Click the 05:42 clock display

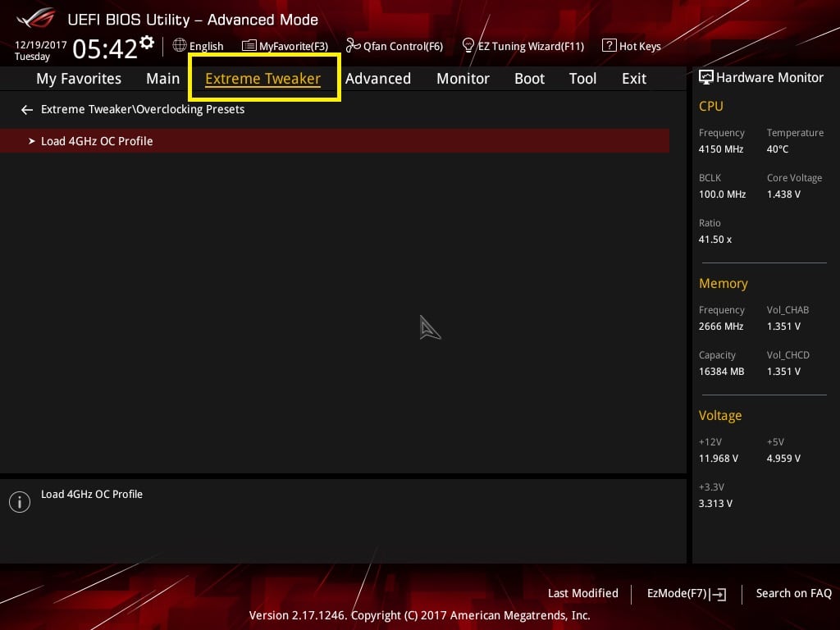tap(105, 48)
